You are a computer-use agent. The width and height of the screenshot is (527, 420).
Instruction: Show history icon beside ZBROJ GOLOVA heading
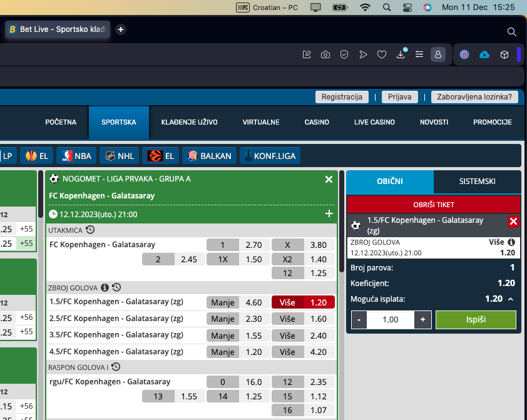(x=116, y=288)
